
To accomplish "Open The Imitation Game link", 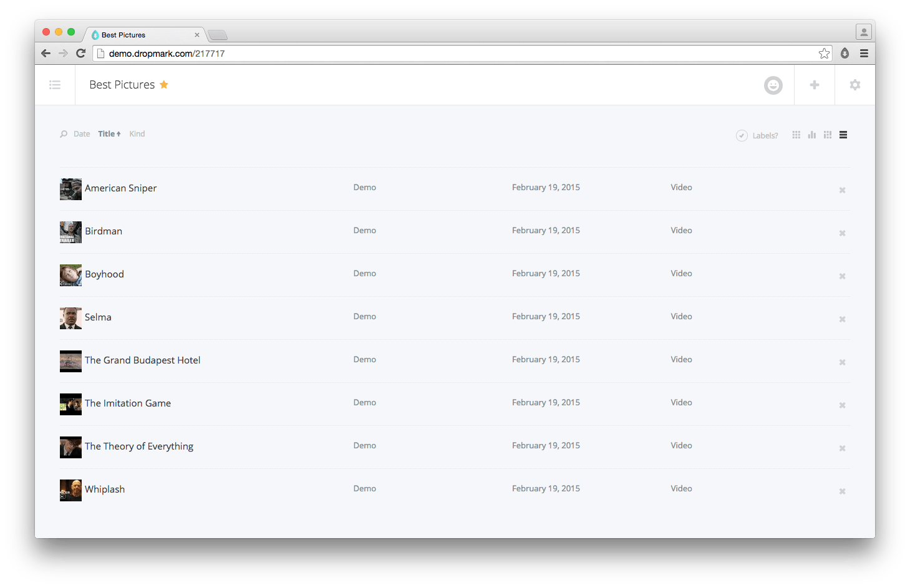I will pos(128,403).
